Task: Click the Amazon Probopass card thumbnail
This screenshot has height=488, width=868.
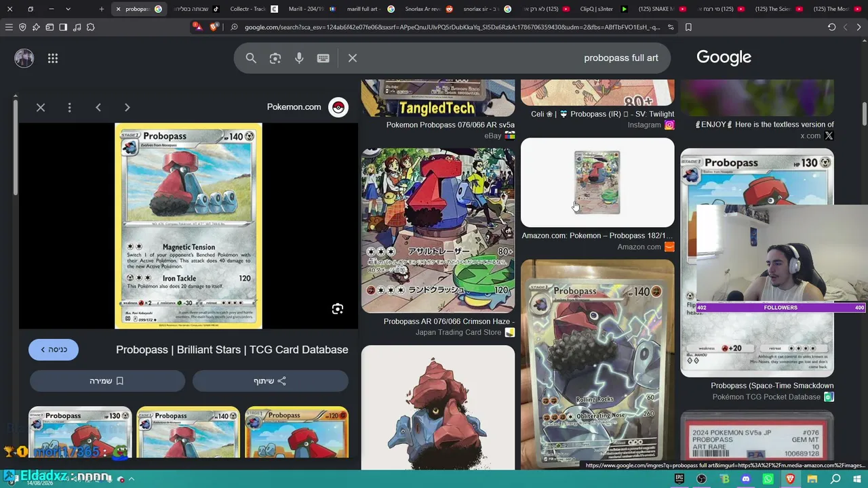Action: click(x=597, y=182)
